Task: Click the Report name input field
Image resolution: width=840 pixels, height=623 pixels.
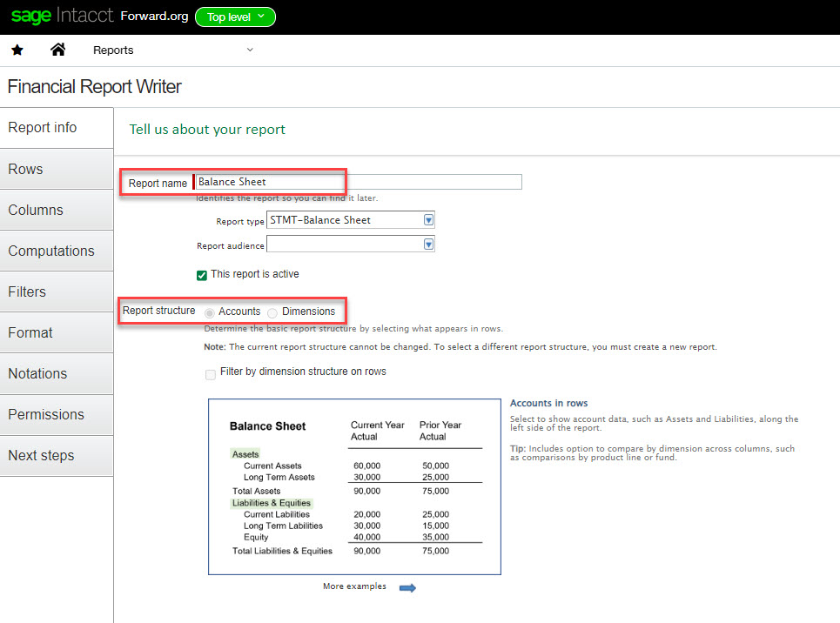Action: point(359,182)
